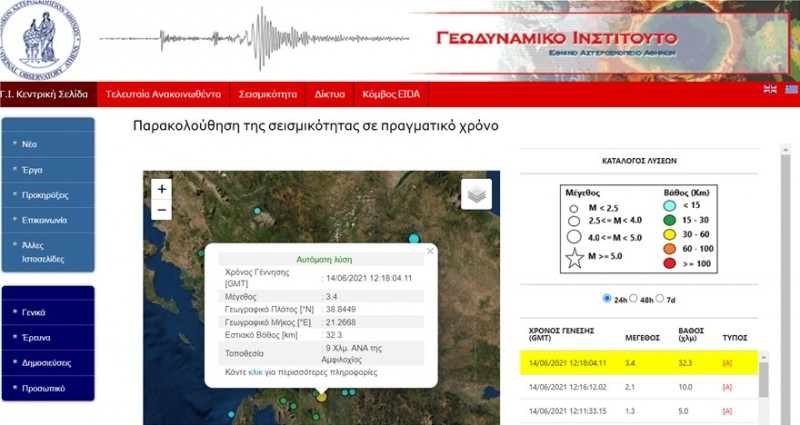Select the 48h time range radio
Image resolution: width=800 pixels, height=425 pixels.
[634, 298]
